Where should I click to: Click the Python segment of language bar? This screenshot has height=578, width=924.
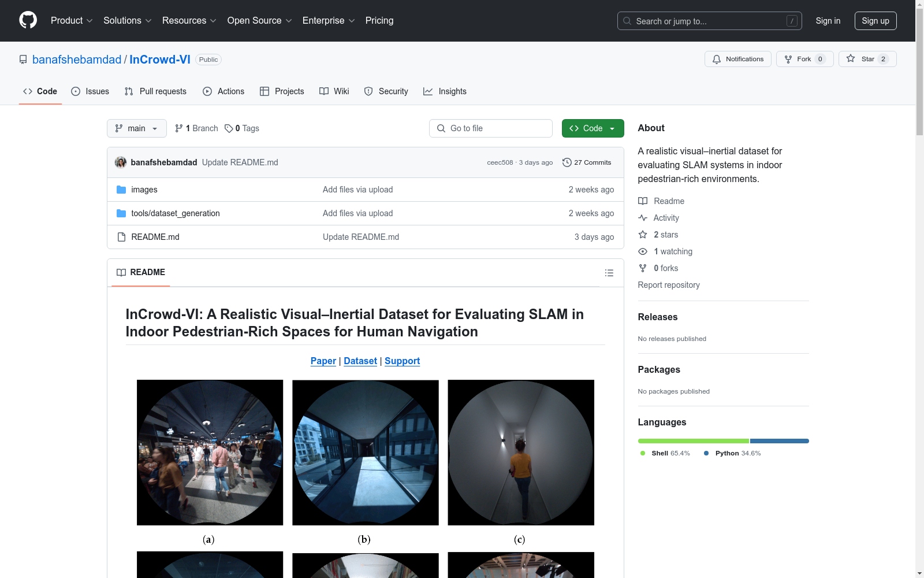[780, 441]
